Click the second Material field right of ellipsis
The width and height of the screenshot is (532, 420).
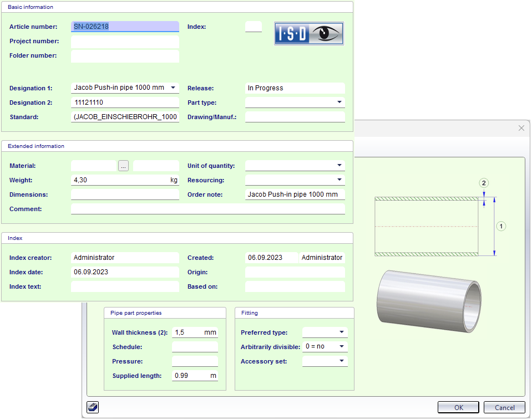(156, 166)
